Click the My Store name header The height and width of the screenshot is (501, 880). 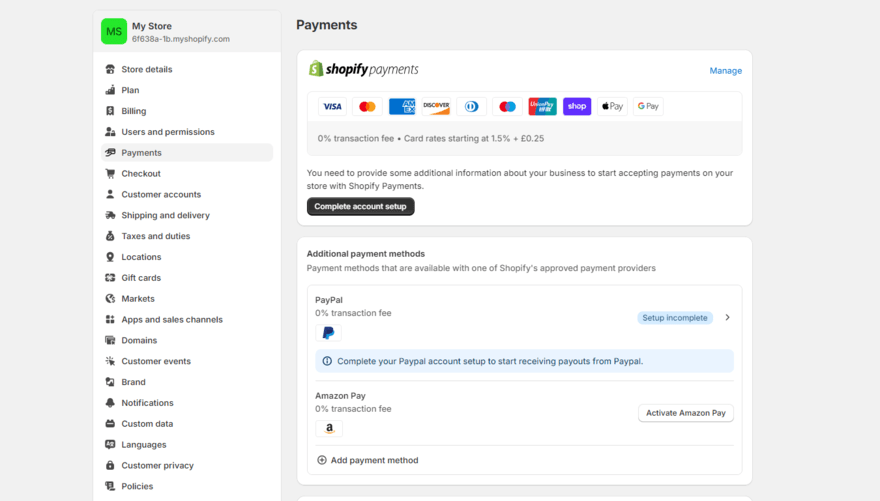(x=152, y=26)
